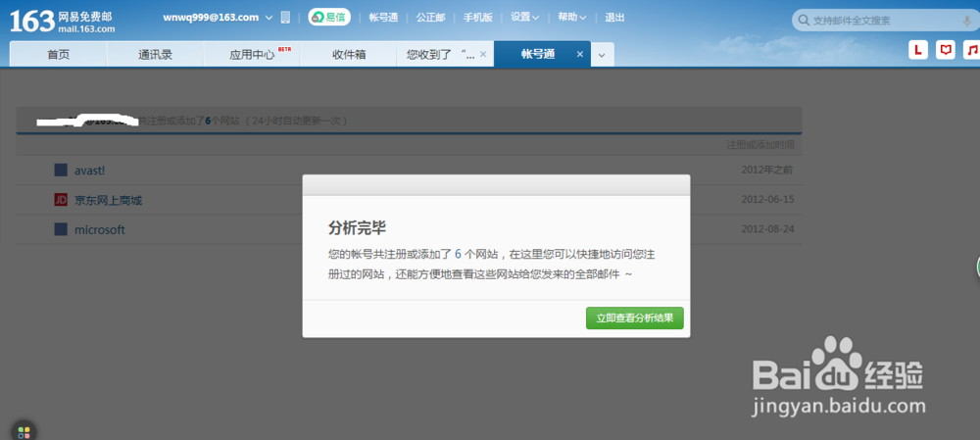980x440 pixels.
Task: Click the magnifier icon in the search field
Action: pos(804,21)
